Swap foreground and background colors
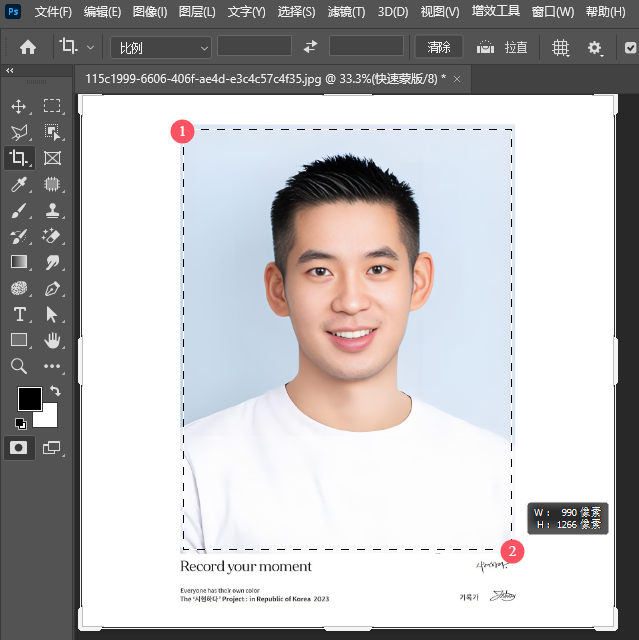639x640 pixels. click(x=55, y=391)
